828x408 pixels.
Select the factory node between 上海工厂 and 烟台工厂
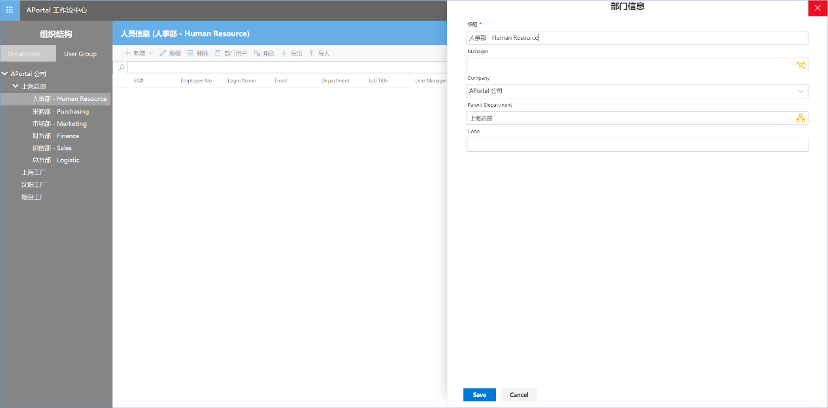pos(34,185)
